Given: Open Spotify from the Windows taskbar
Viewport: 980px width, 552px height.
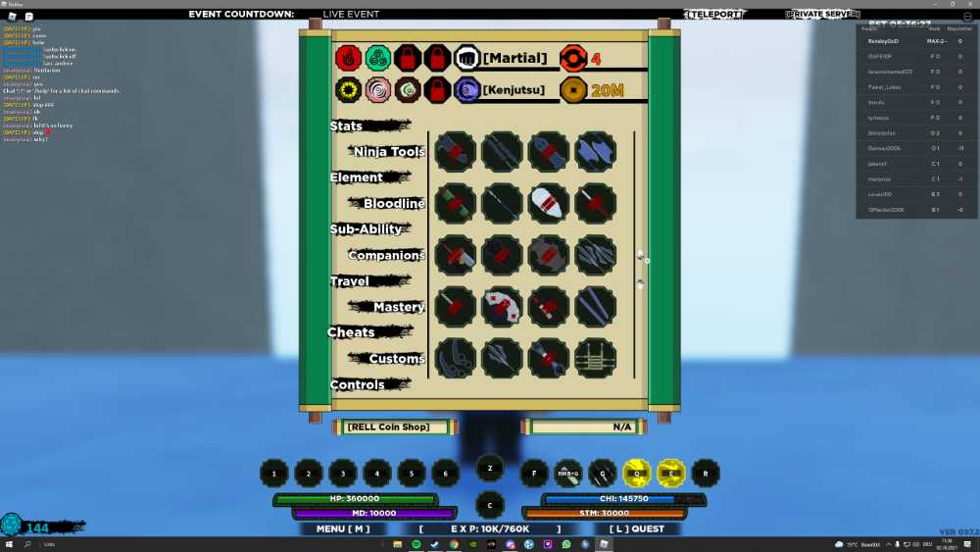Looking at the screenshot, I should click(416, 544).
